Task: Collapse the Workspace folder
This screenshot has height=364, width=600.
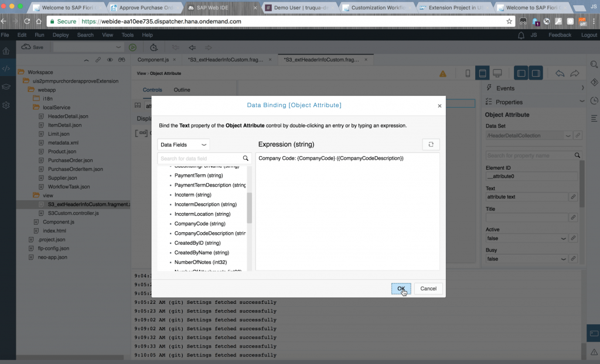Action: (21, 72)
